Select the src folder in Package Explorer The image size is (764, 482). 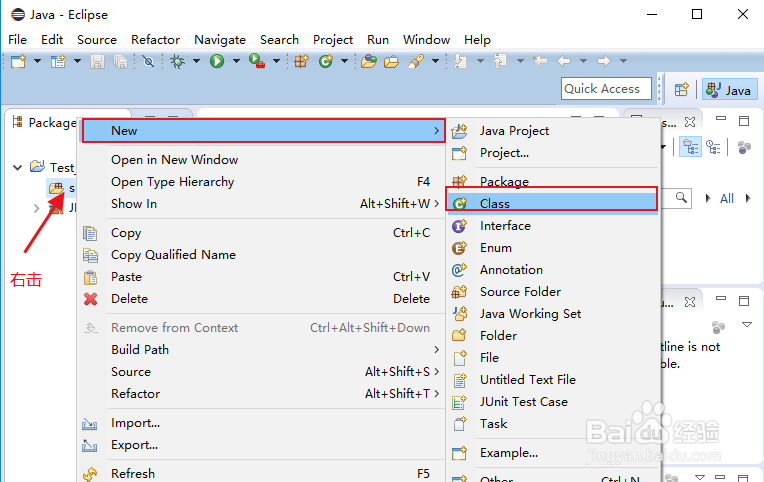(61, 188)
